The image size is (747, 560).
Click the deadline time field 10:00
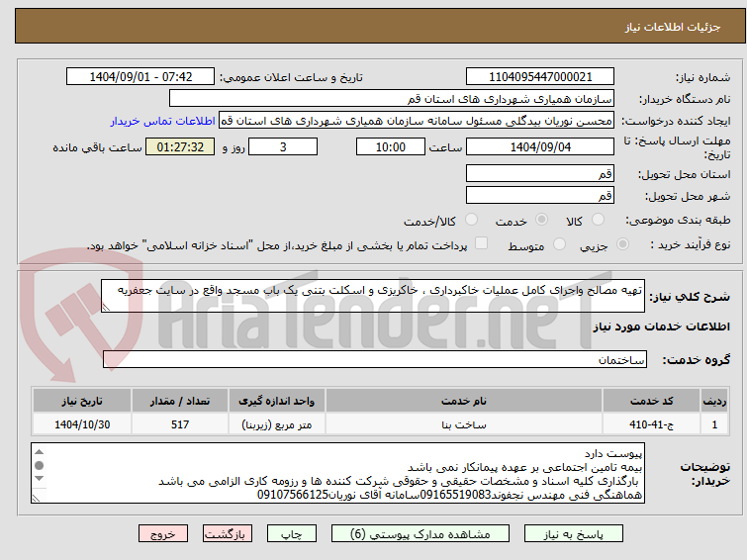(x=391, y=146)
